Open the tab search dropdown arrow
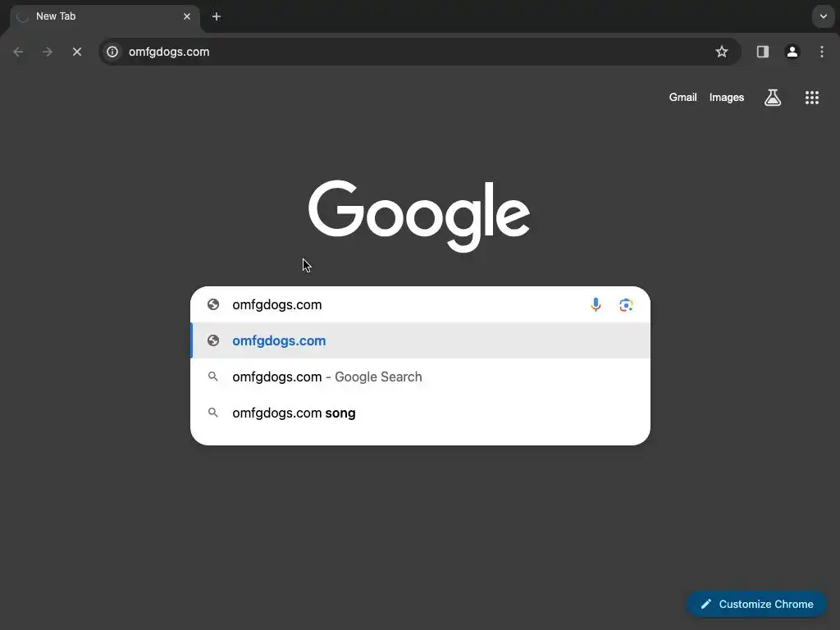 click(824, 16)
